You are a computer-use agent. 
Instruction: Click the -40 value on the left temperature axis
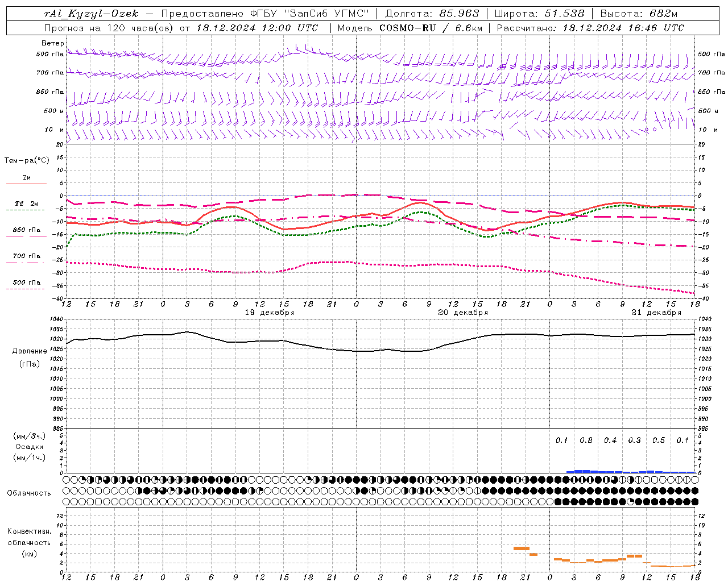[58, 299]
